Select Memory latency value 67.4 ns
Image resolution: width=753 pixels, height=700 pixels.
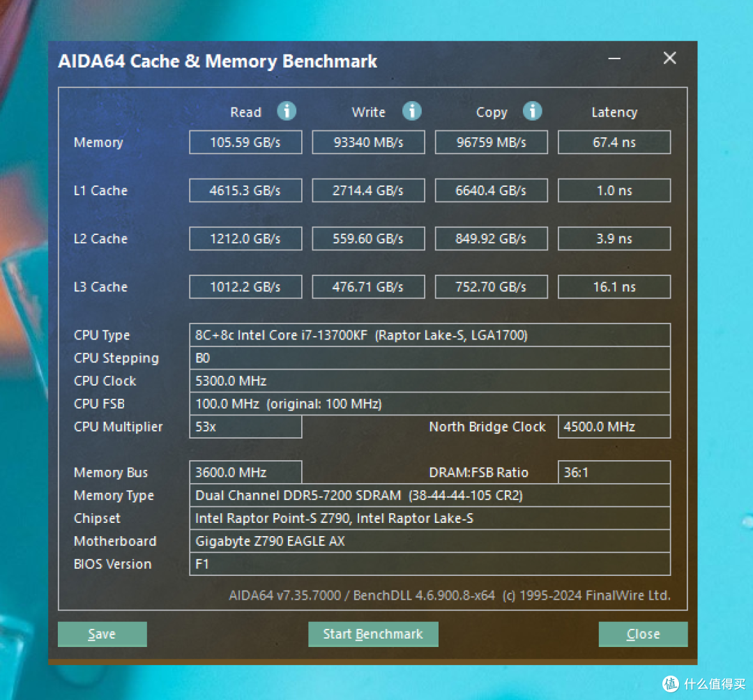tap(614, 142)
